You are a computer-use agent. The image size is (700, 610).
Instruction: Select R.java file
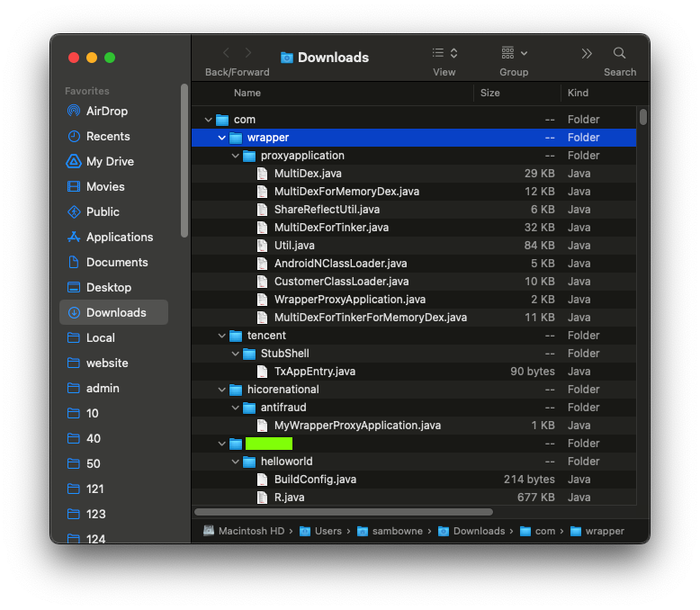pyautogui.click(x=414, y=497)
